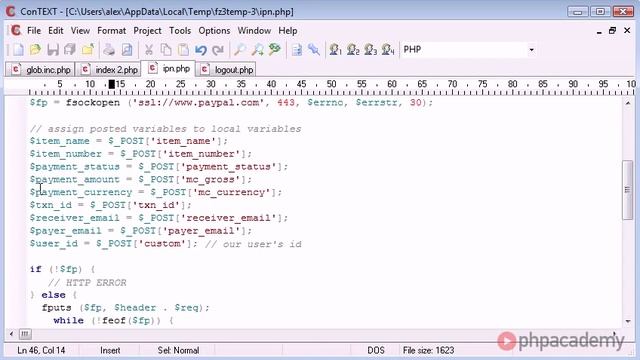Open the Project menu
The width and height of the screenshot is (640, 360).
147,31
